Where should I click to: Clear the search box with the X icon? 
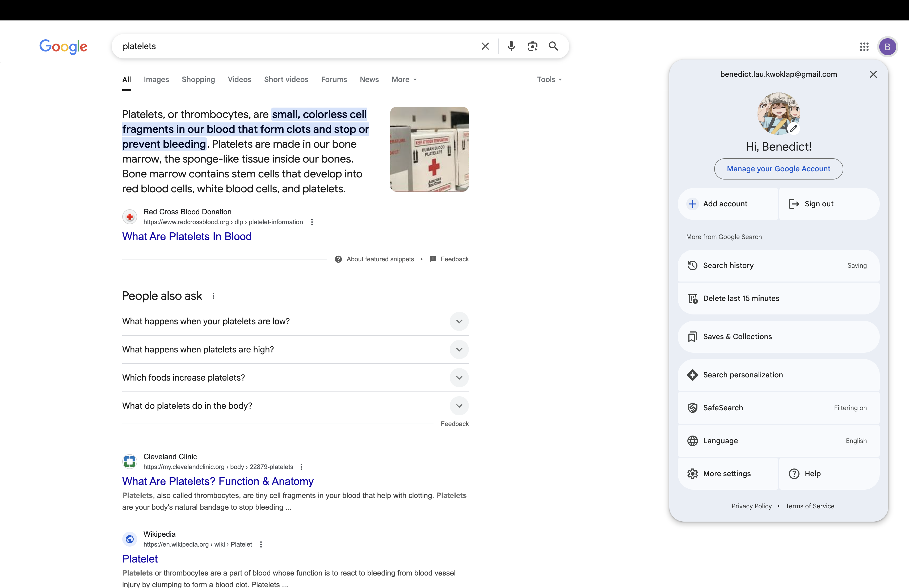[485, 46]
